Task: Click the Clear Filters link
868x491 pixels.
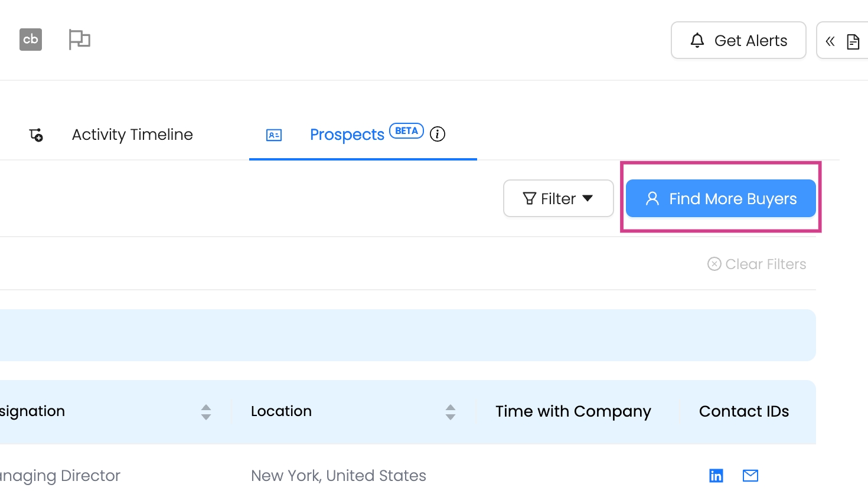Action: point(757,264)
